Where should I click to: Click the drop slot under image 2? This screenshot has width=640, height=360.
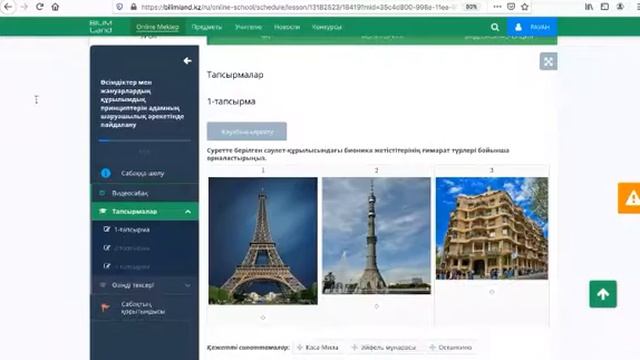[376, 306]
